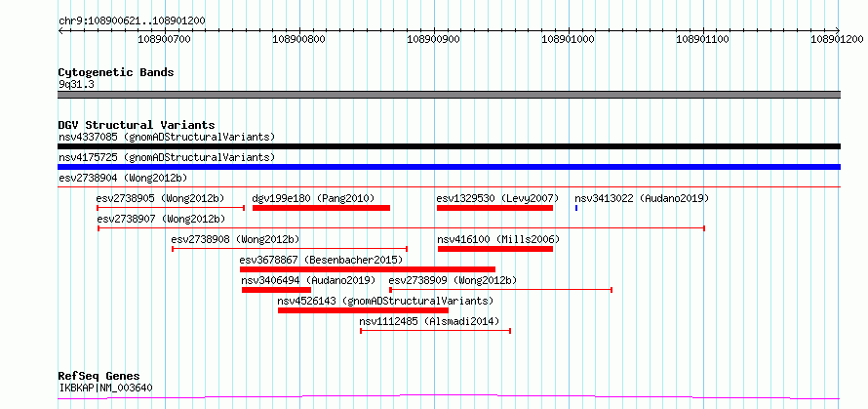The width and height of the screenshot is (868, 409).
Task: Click the esv2738908 (Wong2012b) label
Action: [235, 239]
